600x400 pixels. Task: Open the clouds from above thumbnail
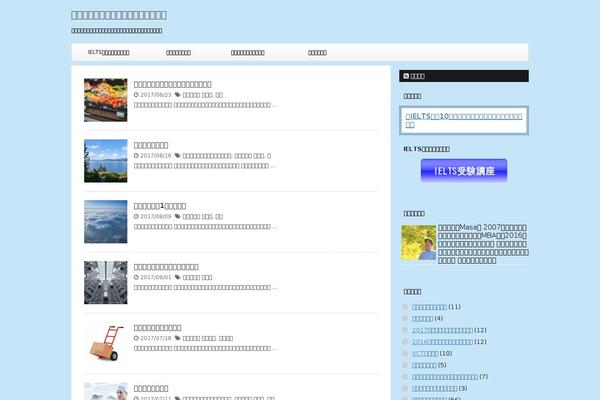[106, 222]
